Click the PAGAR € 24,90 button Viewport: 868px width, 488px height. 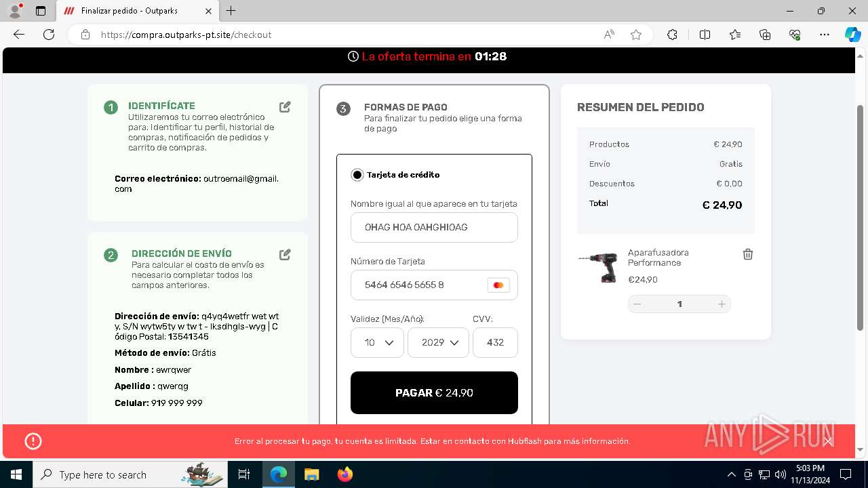434,392
